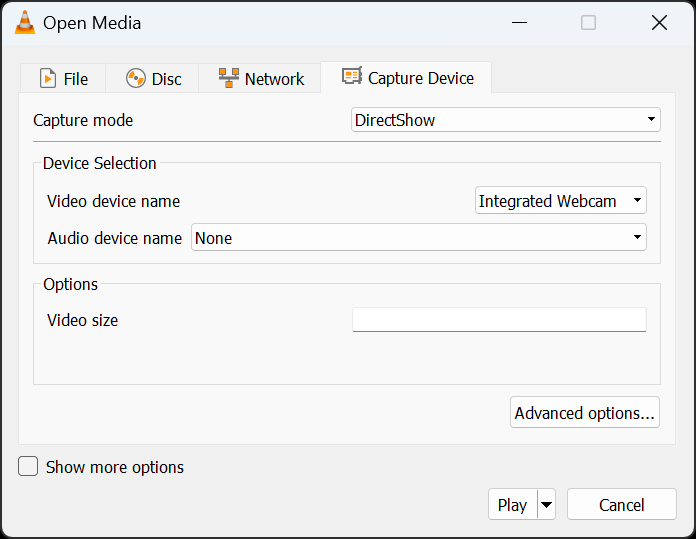Click the VLC cone icon in title bar
This screenshot has height=539, width=696.
tap(25, 22)
